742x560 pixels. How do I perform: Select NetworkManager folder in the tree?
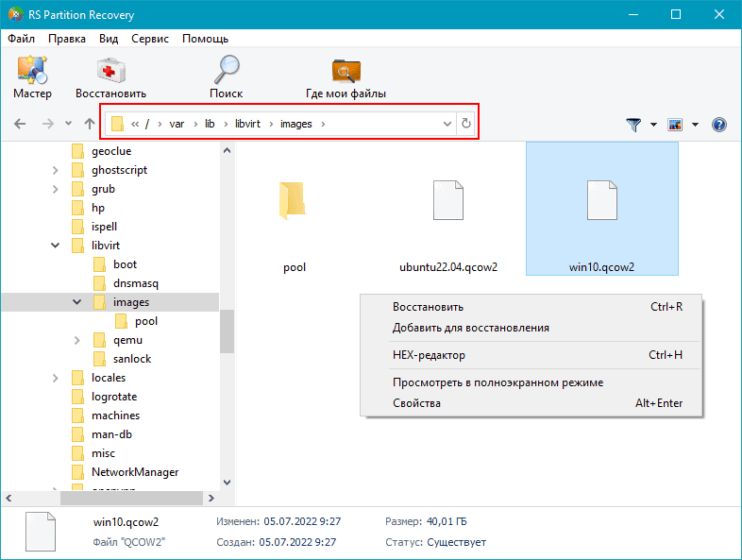point(126,472)
